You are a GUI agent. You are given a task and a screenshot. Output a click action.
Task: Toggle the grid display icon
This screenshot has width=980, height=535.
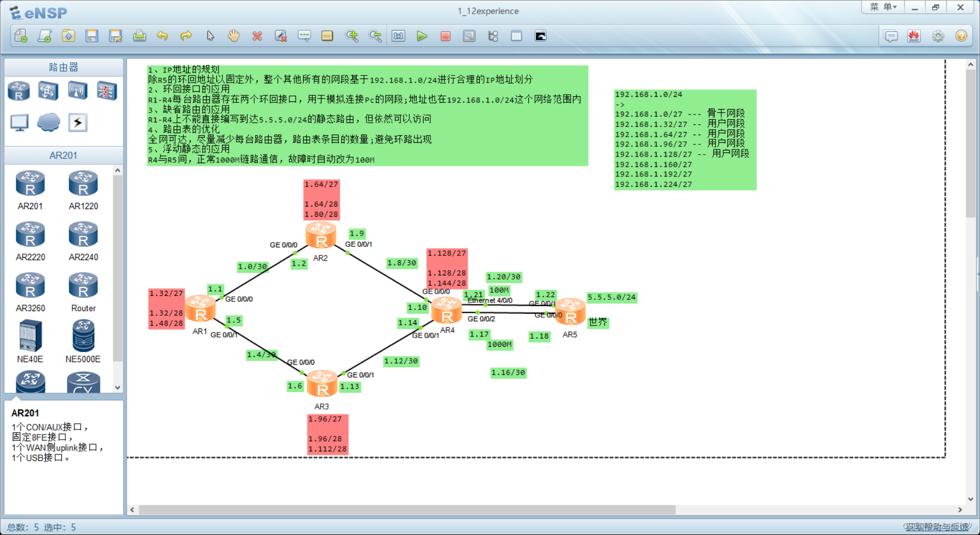[x=517, y=36]
